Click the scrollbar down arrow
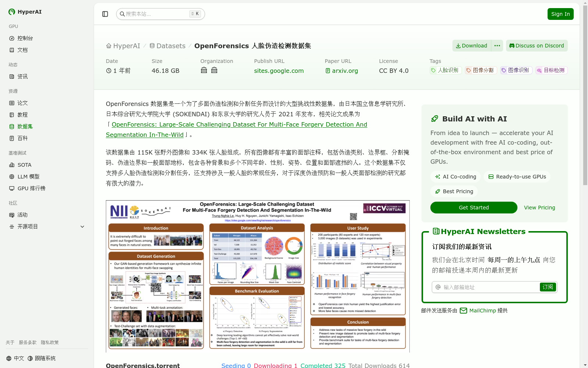 click(585, 365)
